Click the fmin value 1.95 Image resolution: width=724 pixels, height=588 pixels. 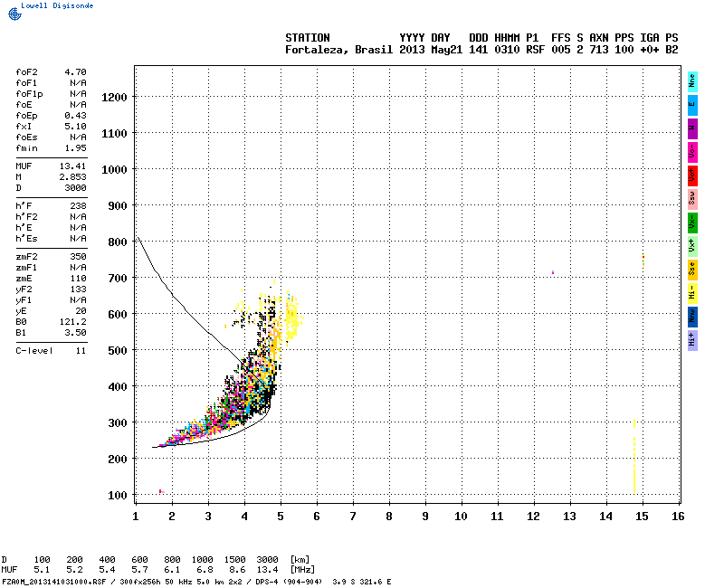75,148
